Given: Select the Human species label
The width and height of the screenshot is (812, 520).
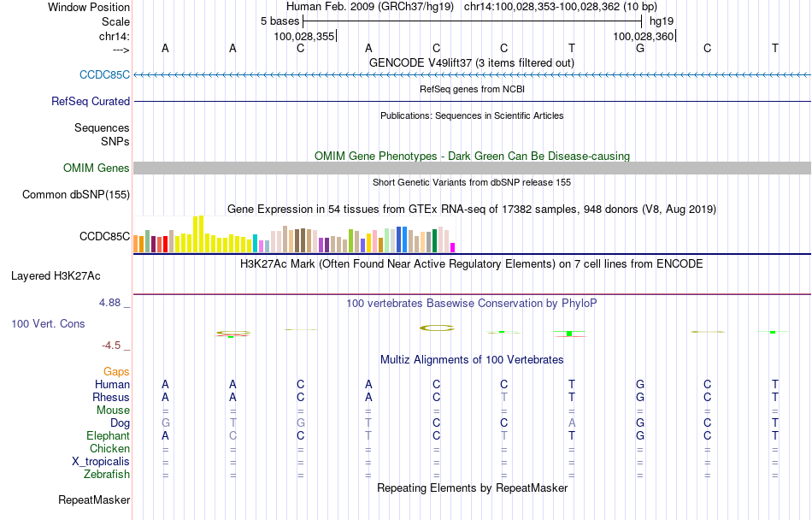Looking at the screenshot, I should tap(112, 384).
